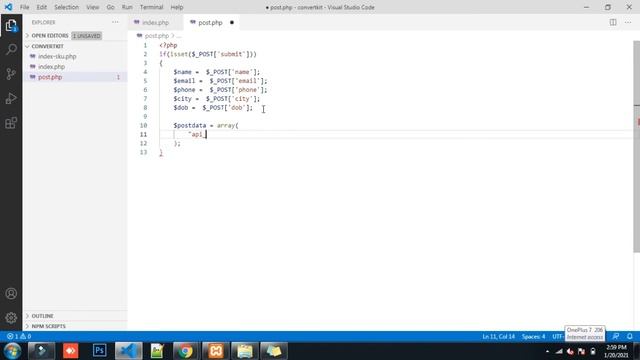Open the Manage gear icon
Image resolution: width=640 pixels, height=360 pixels.
[11, 318]
